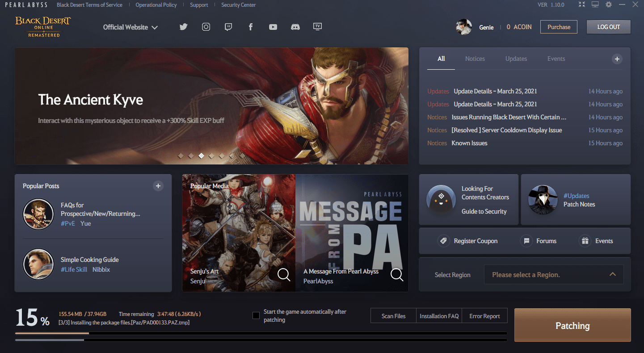Expand the Official Website dropdown
The image size is (644, 353).
click(130, 27)
